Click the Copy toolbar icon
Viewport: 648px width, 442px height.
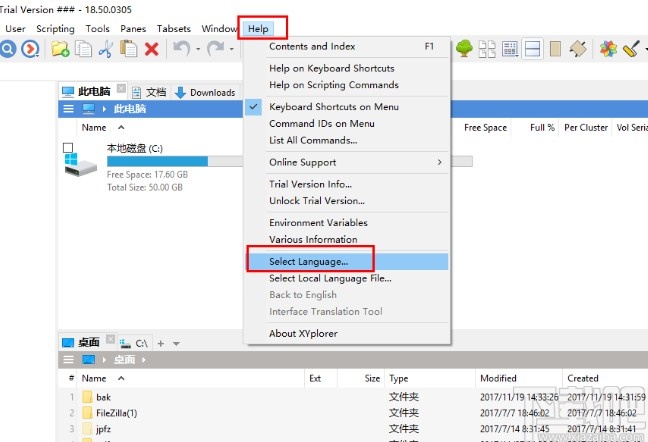point(83,49)
